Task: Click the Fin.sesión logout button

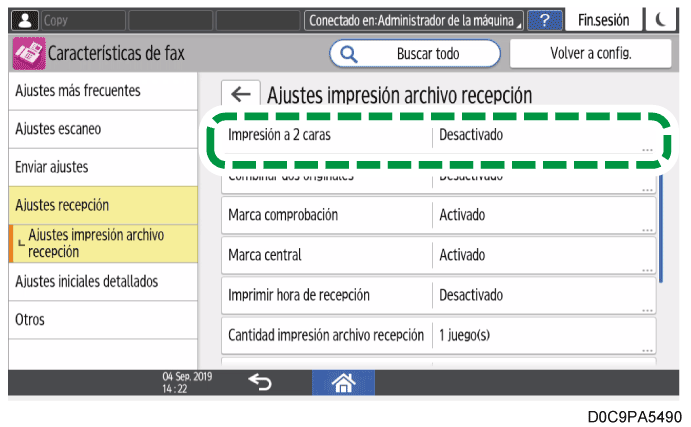Action: tap(605, 20)
